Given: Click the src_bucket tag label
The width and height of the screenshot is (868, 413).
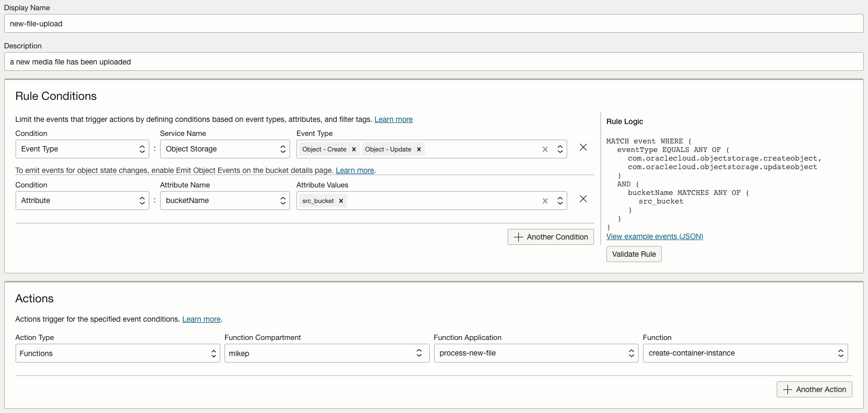Looking at the screenshot, I should [x=318, y=201].
